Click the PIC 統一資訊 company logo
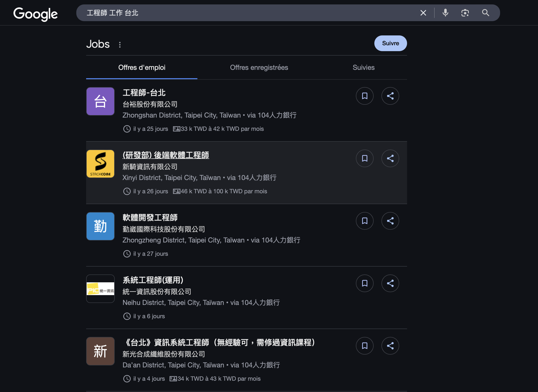The image size is (538, 392). 100,289
